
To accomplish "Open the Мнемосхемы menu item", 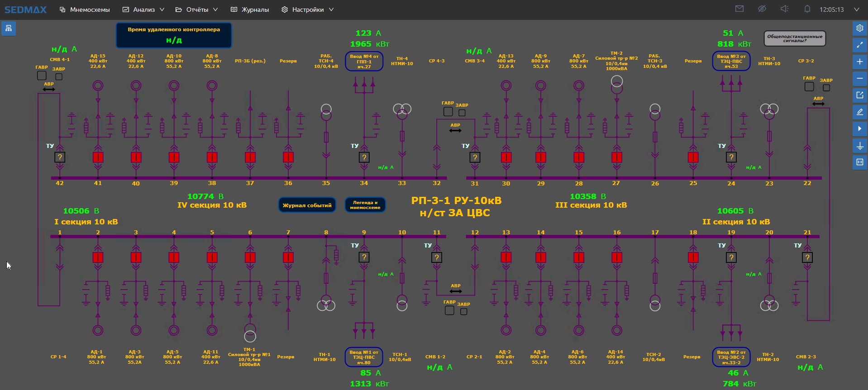I will [x=85, y=10].
